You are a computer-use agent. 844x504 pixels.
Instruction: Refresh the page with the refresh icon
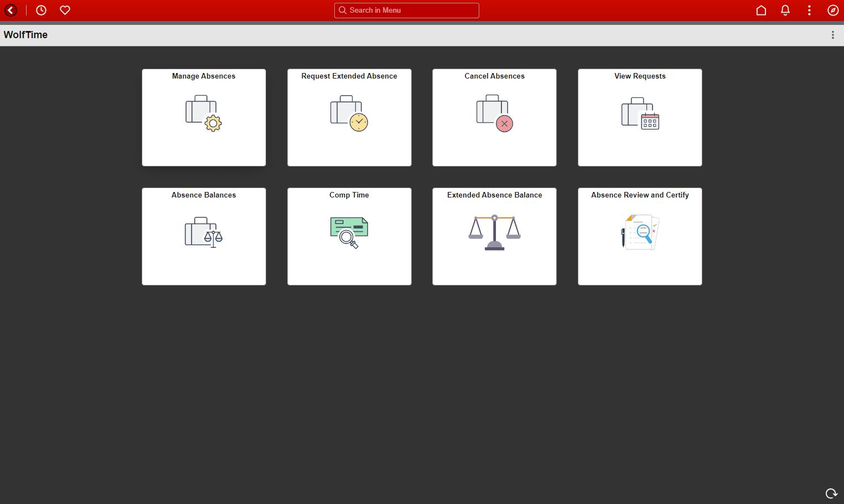click(x=831, y=493)
